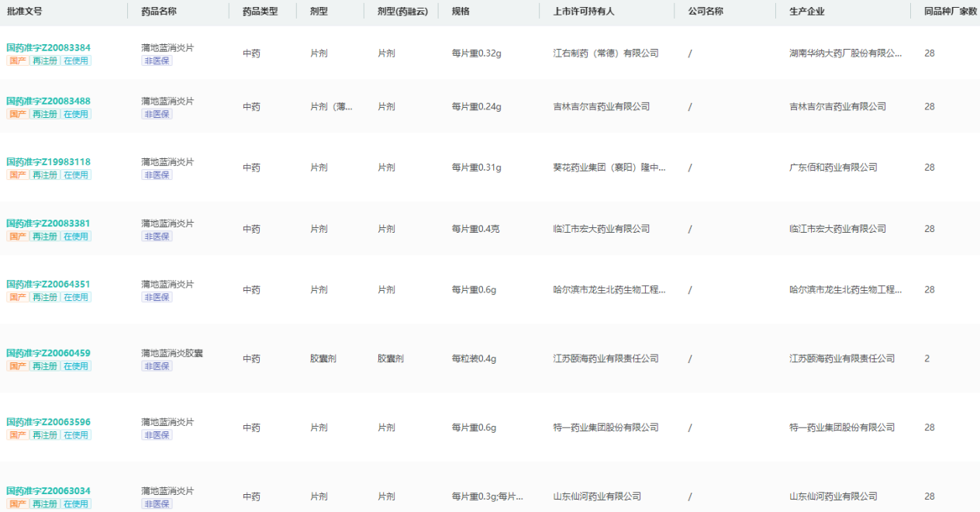The width and height of the screenshot is (980, 512).
Task: Select drug name 蒲地蓝消炎胶囊
Action: click(171, 353)
